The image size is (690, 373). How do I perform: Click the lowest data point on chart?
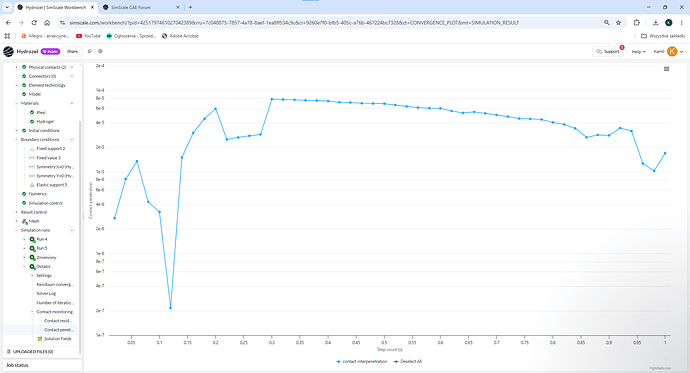click(170, 308)
